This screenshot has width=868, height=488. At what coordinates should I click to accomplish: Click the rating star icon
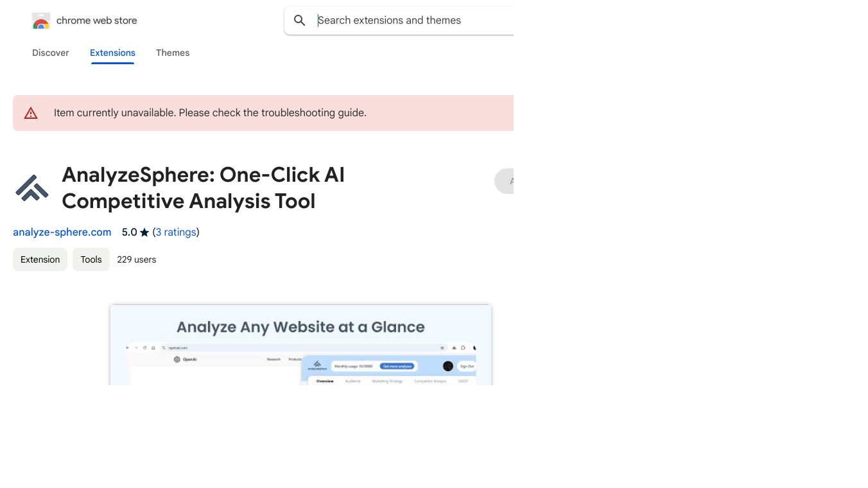144,232
